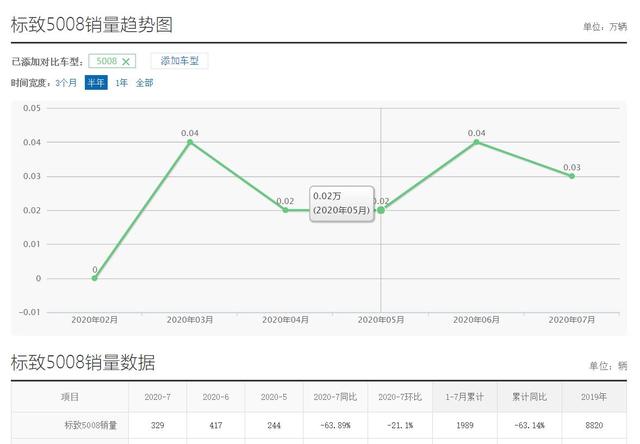Click the 2020-7 column header
This screenshot has width=640, height=444.
click(x=158, y=397)
